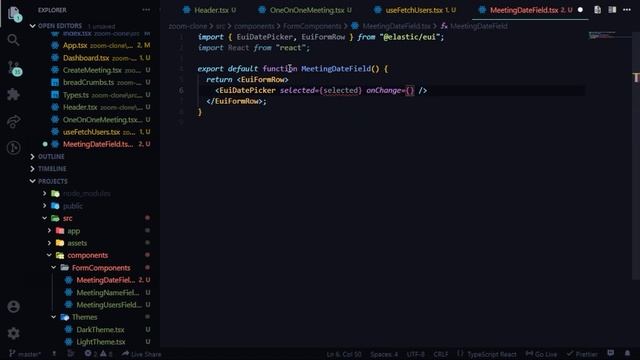Click FormComponents in the breadcrumb path

(312, 26)
